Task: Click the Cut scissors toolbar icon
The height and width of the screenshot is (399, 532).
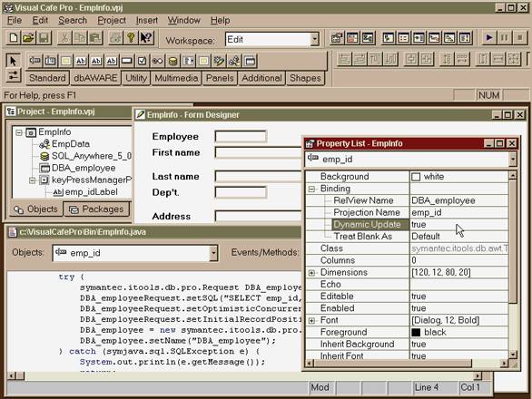Action: coord(64,38)
